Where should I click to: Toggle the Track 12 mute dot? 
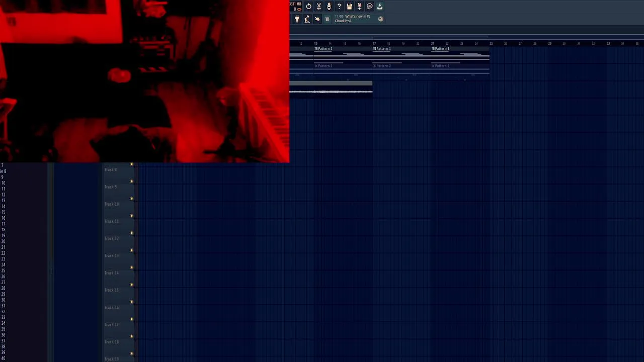132,250
